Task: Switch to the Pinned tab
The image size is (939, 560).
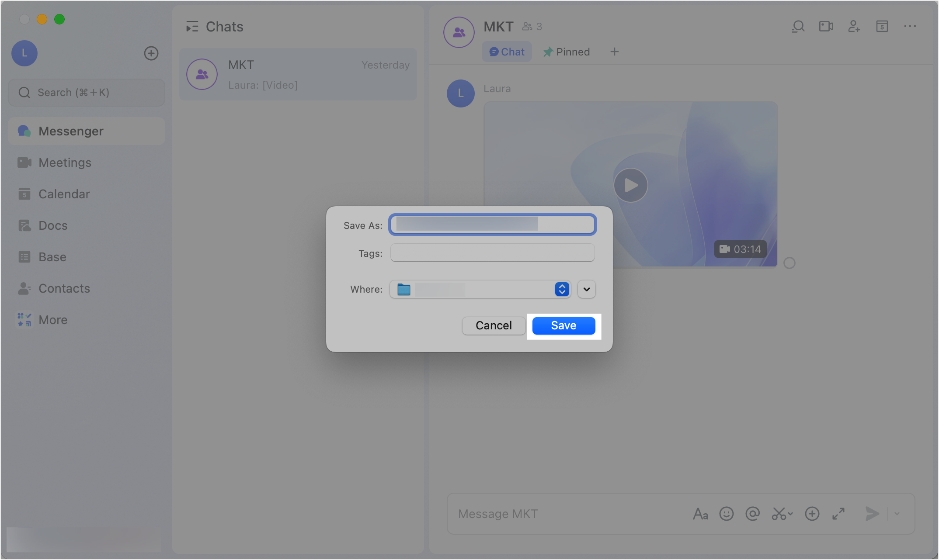Action: [567, 52]
